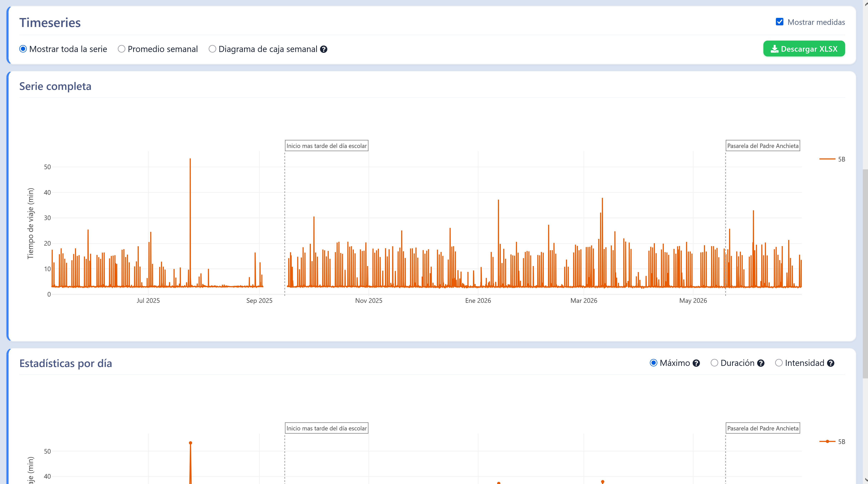Click Inicio mas tarde del día escolar label in Serie completa
This screenshot has height=484, width=868.
pos(327,146)
